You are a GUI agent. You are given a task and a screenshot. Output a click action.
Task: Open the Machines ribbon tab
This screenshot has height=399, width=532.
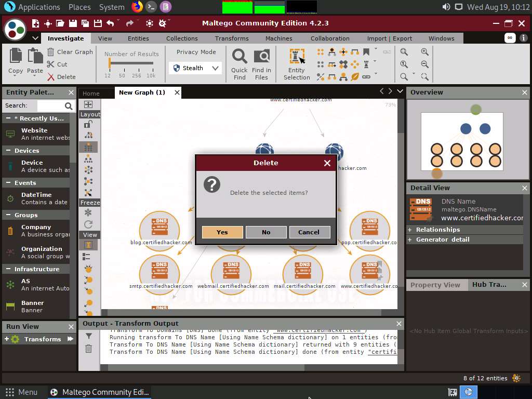[278, 38]
